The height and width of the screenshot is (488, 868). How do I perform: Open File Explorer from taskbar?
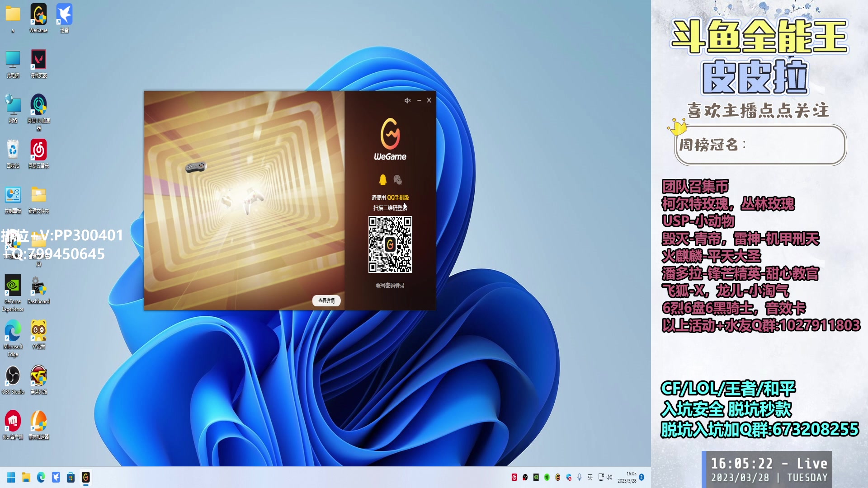26,477
